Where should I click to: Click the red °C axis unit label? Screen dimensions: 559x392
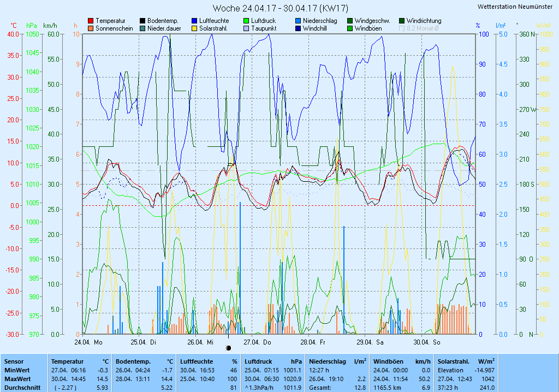point(13,26)
